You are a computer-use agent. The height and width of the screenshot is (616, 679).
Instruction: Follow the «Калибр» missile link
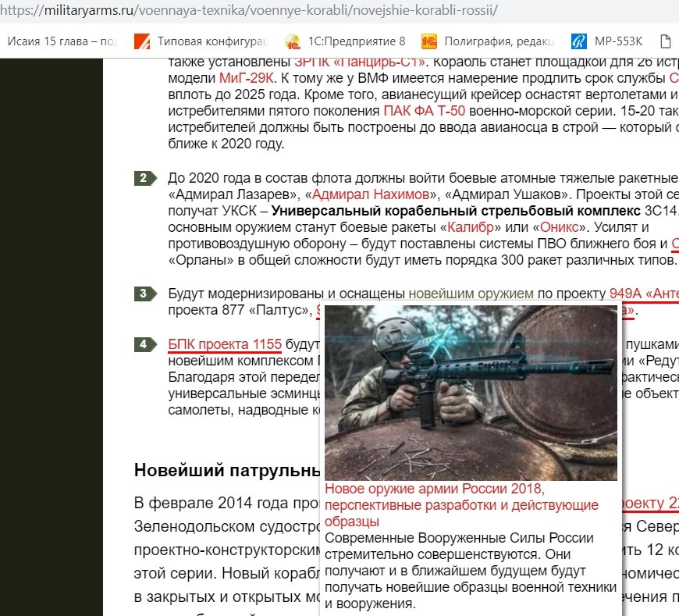click(x=471, y=227)
